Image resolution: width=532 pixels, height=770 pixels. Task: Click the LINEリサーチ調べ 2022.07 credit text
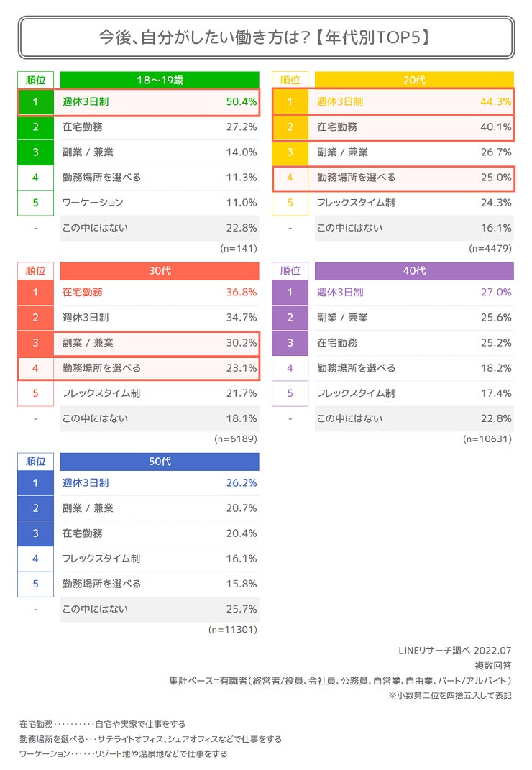(454, 650)
